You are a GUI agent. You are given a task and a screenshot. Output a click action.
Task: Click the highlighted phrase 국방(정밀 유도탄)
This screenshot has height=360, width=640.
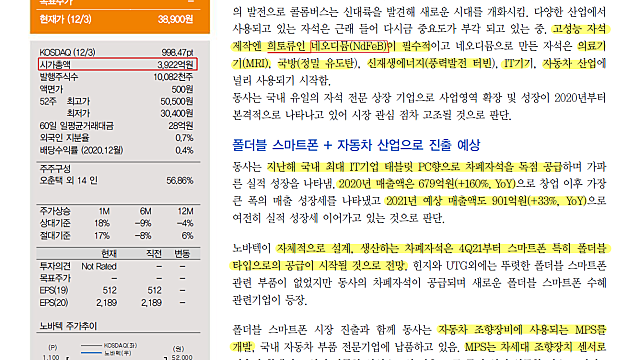318,64
